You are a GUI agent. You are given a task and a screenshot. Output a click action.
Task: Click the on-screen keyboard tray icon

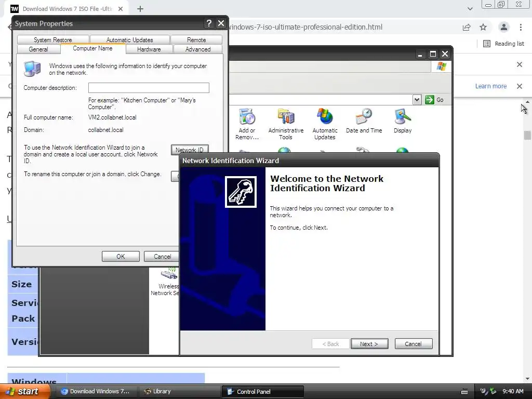click(464, 392)
